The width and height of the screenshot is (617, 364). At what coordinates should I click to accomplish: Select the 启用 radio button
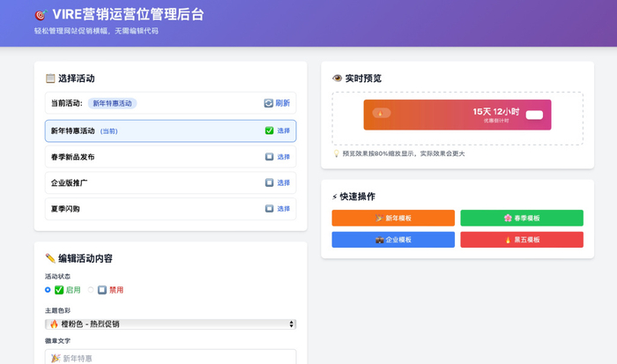pyautogui.click(x=48, y=289)
